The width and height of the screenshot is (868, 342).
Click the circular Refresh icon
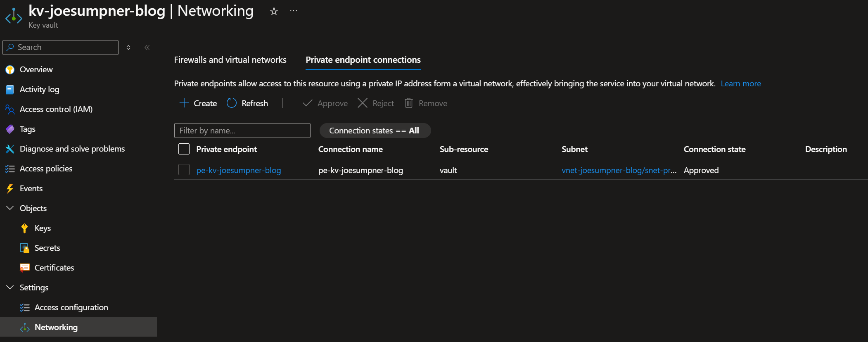click(232, 103)
